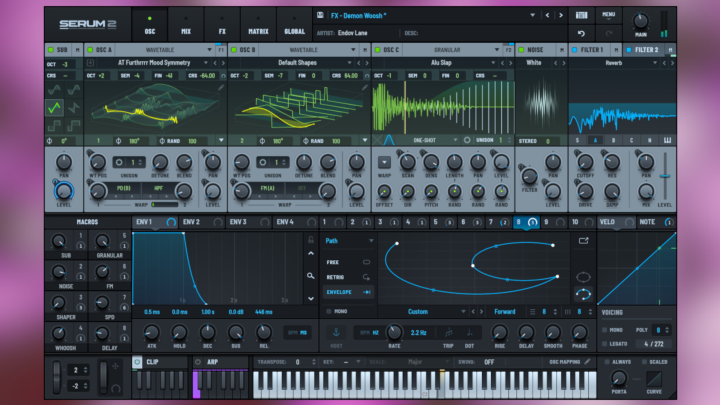This screenshot has height=405, width=720.
Task: Toggle the NOISE oscillator power
Action: click(x=521, y=50)
